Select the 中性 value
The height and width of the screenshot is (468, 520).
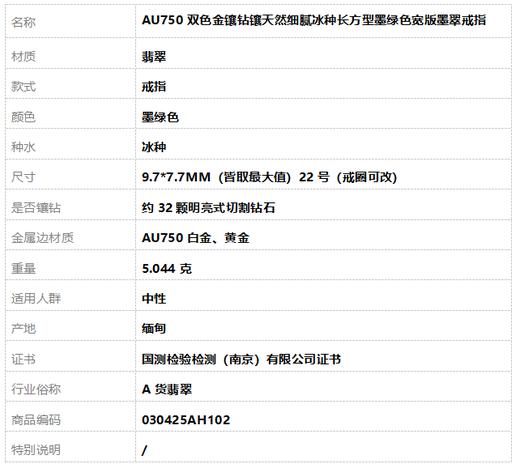[x=154, y=298]
